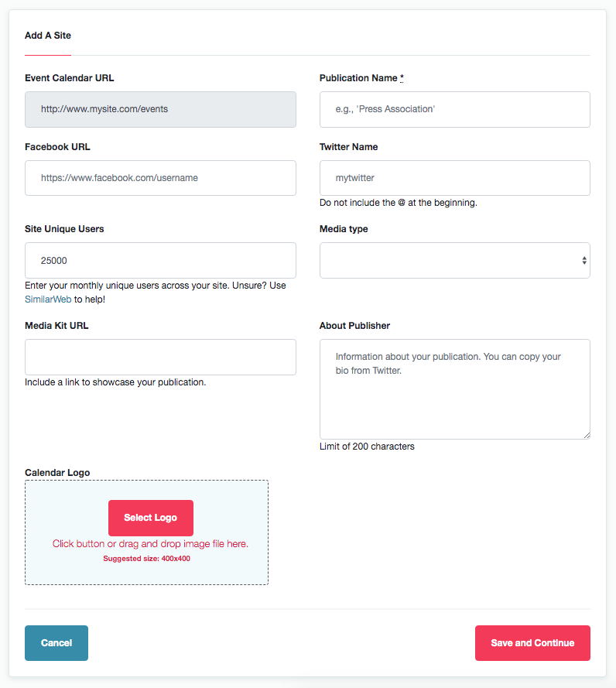Screen dimensions: 616x688
Task: Click the Facebook URL text box
Action: 160,178
